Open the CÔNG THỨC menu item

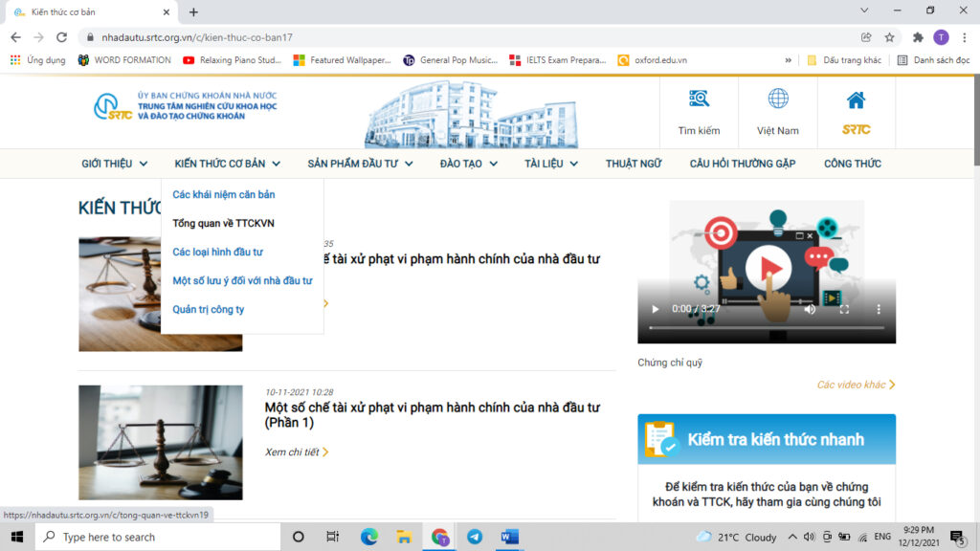click(x=853, y=164)
